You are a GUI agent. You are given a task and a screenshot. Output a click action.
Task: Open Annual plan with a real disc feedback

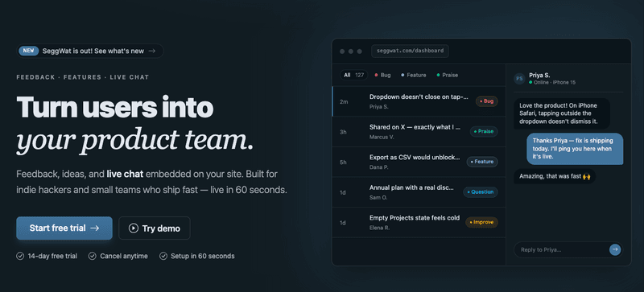pos(419,192)
